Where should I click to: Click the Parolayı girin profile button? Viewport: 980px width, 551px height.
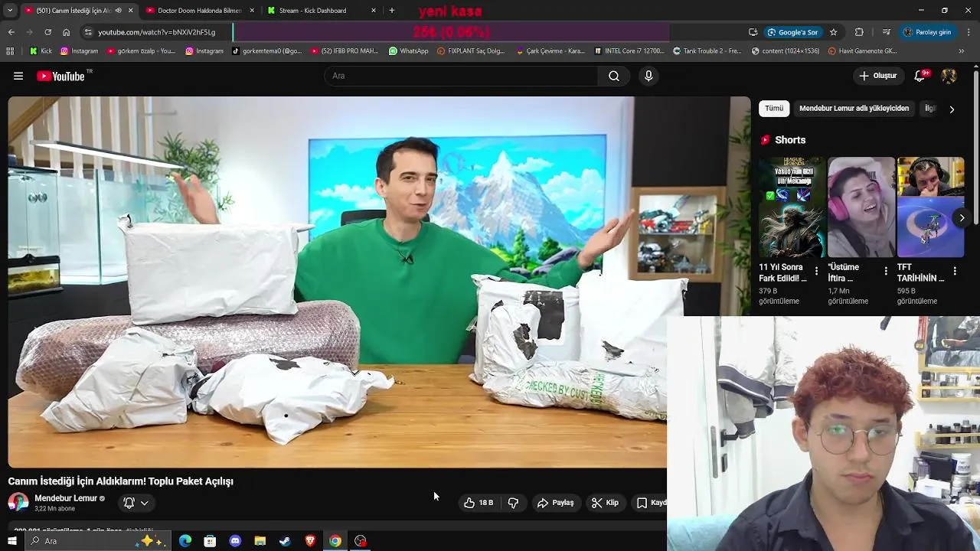[926, 32]
